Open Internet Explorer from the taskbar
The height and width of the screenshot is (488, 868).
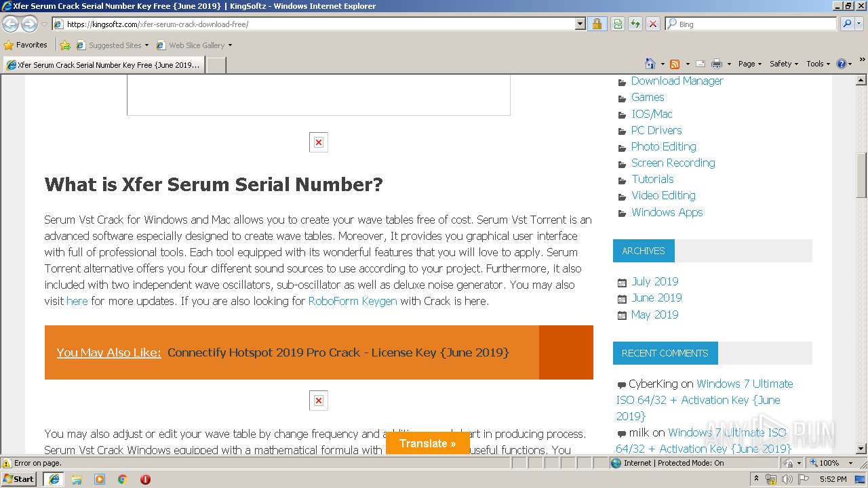point(54,479)
